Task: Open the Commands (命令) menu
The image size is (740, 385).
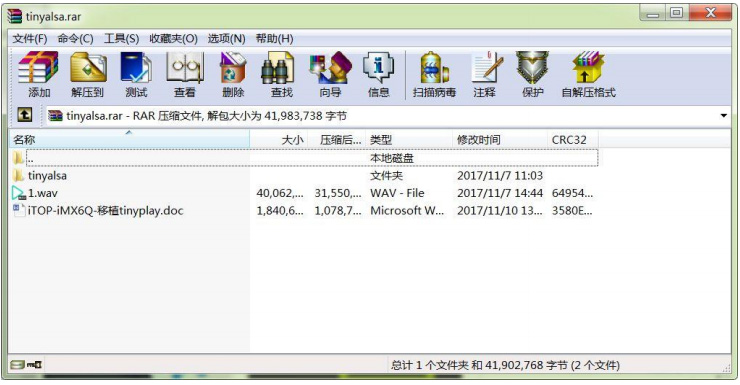Action: [x=76, y=39]
